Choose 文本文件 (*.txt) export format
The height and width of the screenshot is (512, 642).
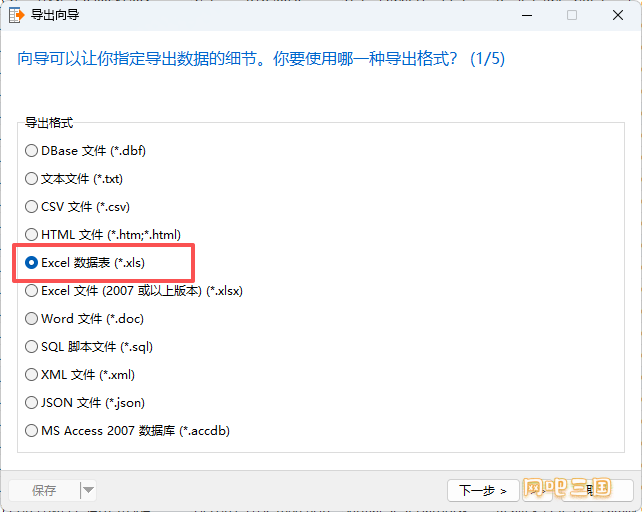74,179
